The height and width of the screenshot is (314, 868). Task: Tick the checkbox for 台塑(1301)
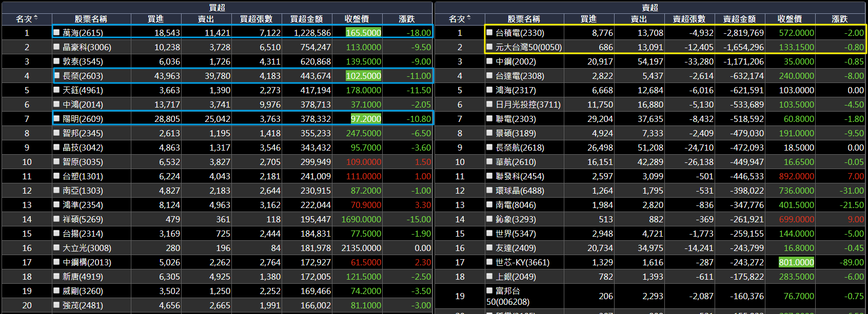(57, 176)
